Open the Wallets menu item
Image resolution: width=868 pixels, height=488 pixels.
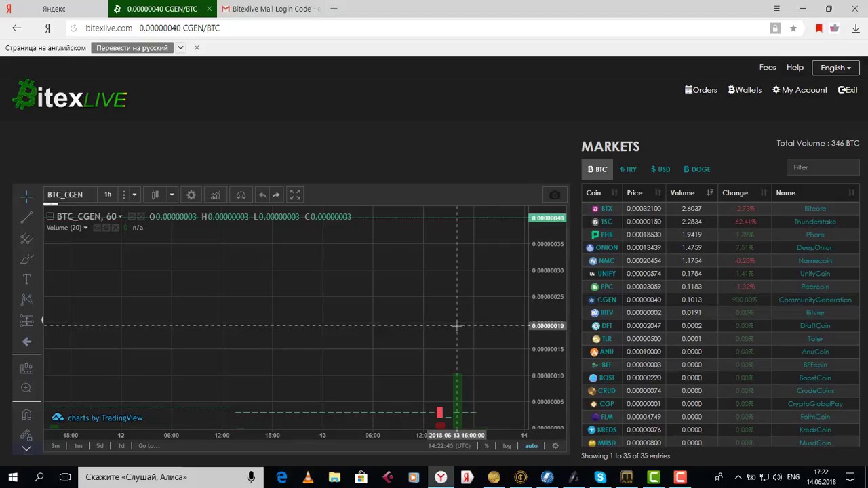click(x=745, y=90)
